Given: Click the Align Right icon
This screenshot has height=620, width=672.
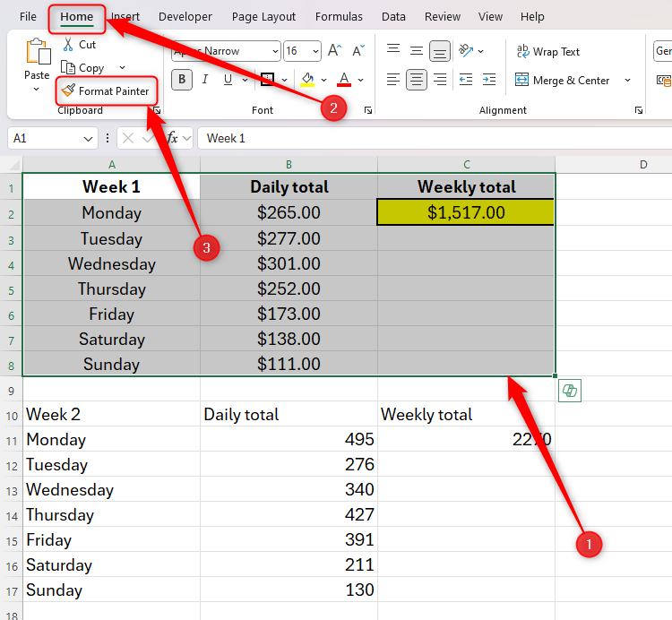Looking at the screenshot, I should [x=440, y=80].
